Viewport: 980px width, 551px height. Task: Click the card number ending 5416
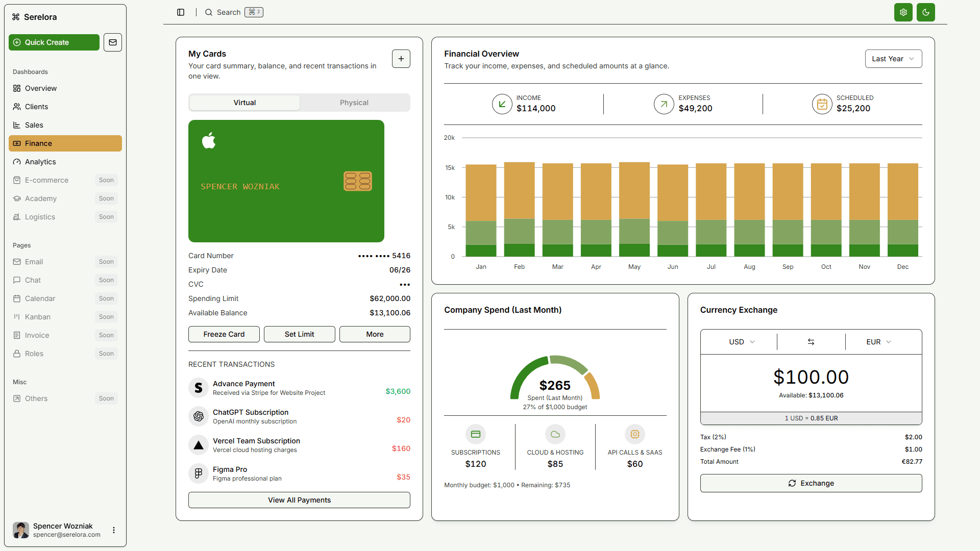pos(384,256)
